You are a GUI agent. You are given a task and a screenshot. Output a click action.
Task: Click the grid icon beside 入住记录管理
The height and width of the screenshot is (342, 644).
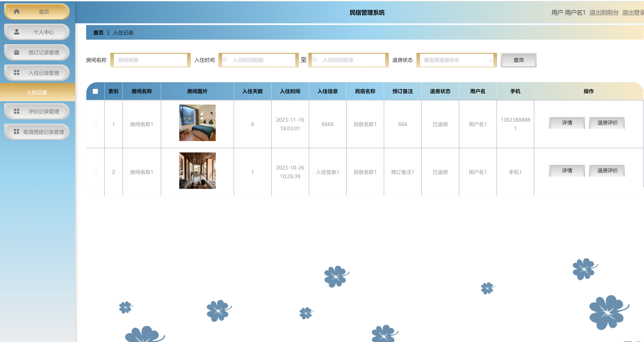pos(16,73)
